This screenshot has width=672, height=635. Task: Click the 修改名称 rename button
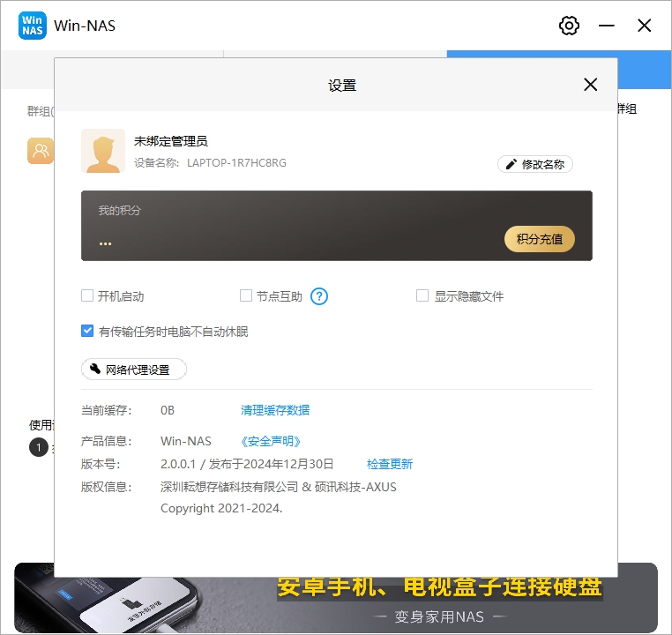click(x=534, y=164)
